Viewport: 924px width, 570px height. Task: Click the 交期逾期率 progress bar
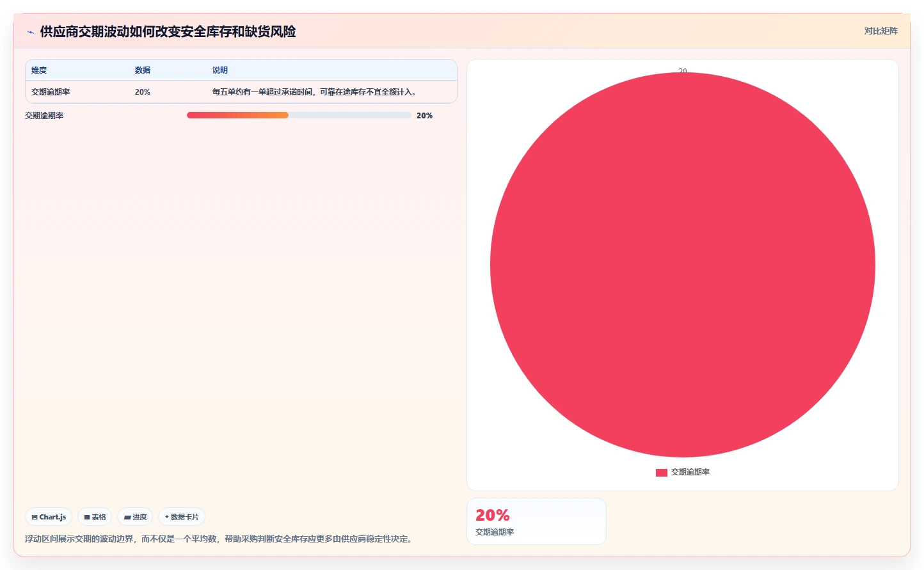(299, 115)
